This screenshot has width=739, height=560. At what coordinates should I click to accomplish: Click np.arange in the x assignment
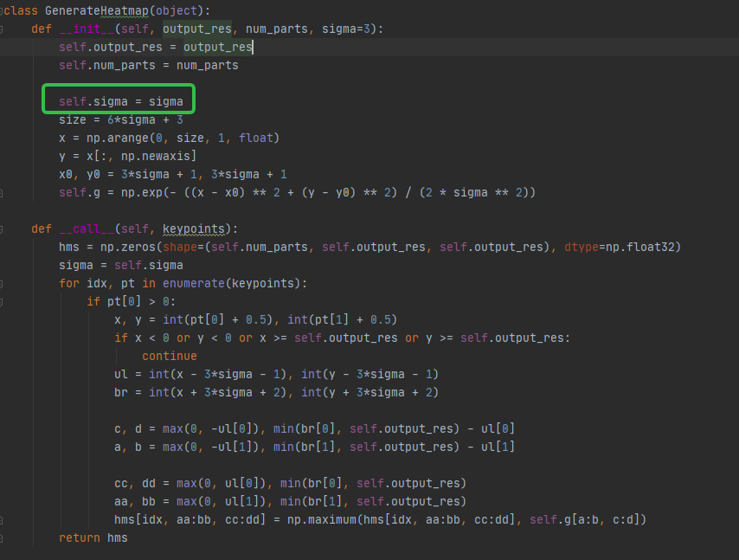(x=118, y=138)
